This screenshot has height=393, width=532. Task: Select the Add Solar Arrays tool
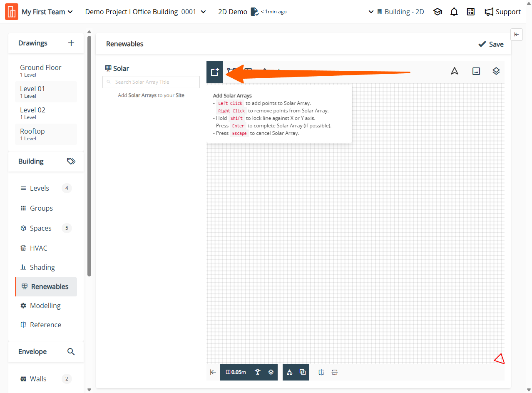pyautogui.click(x=215, y=72)
